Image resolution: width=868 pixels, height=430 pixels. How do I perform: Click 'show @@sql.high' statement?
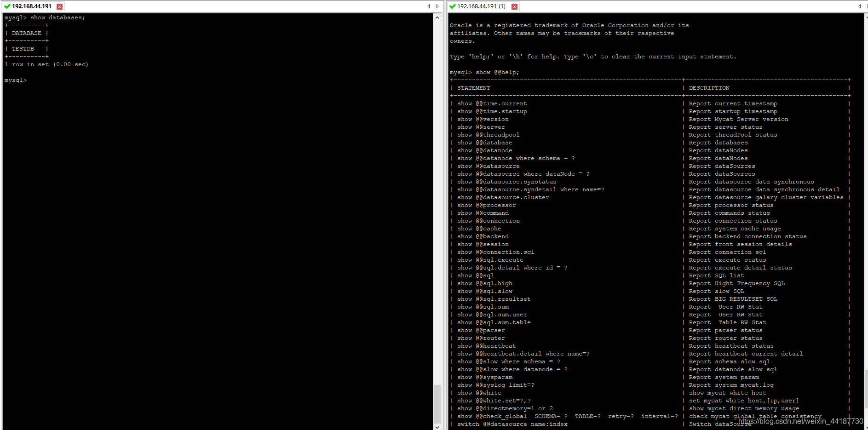click(485, 283)
